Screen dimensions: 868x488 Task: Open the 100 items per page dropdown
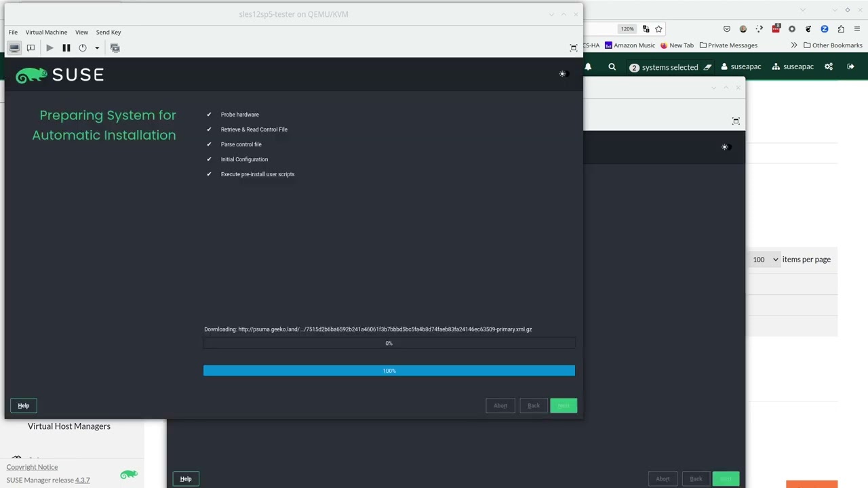pos(766,260)
